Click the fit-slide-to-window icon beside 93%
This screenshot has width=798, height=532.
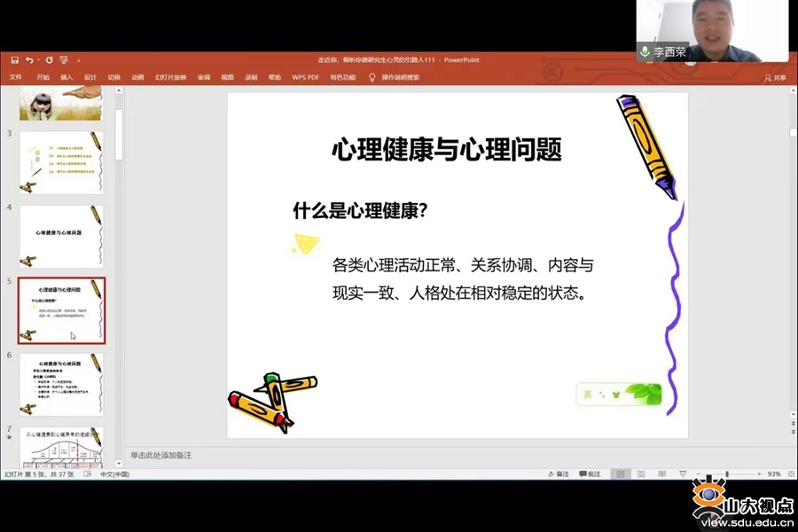793,474
